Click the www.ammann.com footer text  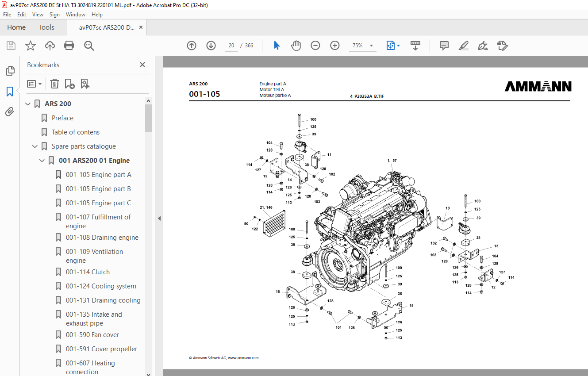click(243, 358)
